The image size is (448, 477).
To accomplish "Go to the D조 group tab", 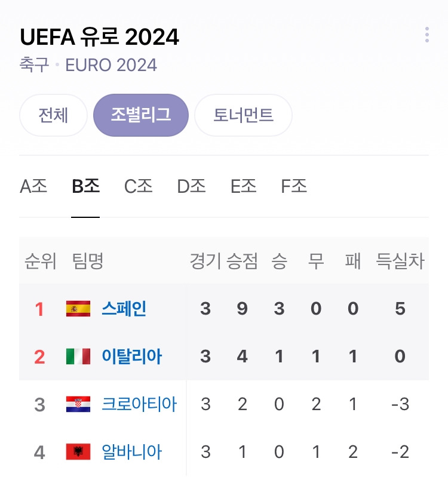I will (x=191, y=187).
